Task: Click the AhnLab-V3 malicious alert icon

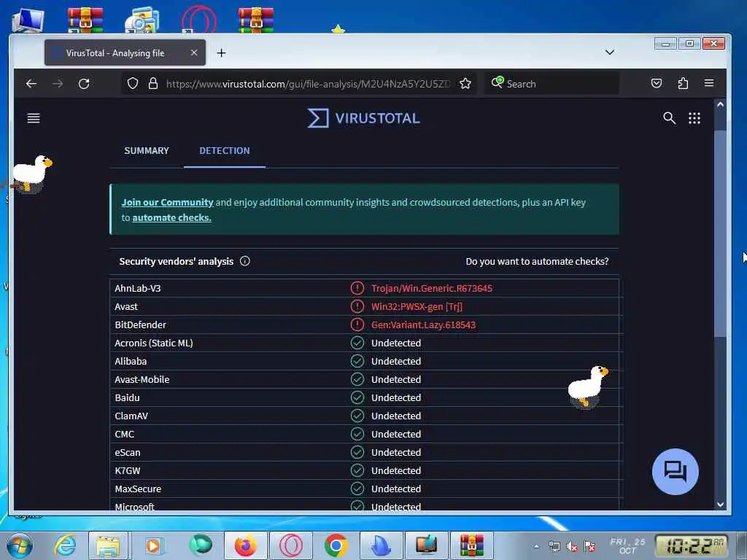Action: (x=357, y=288)
